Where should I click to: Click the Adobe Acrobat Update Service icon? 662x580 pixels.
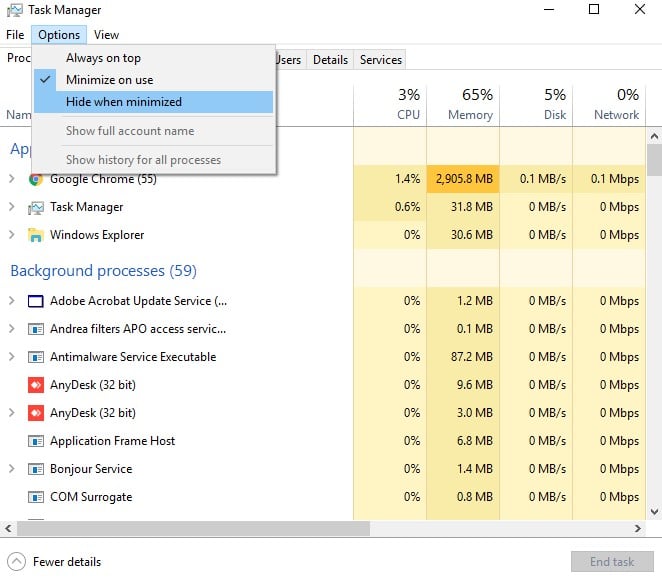(36, 301)
